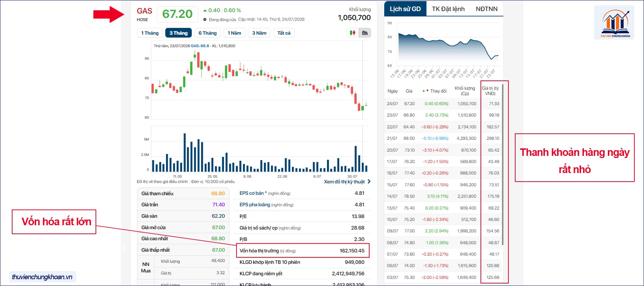This screenshot has width=644, height=286.
Task: Click Giá mở cửa value 67.00
Action: pos(218,227)
